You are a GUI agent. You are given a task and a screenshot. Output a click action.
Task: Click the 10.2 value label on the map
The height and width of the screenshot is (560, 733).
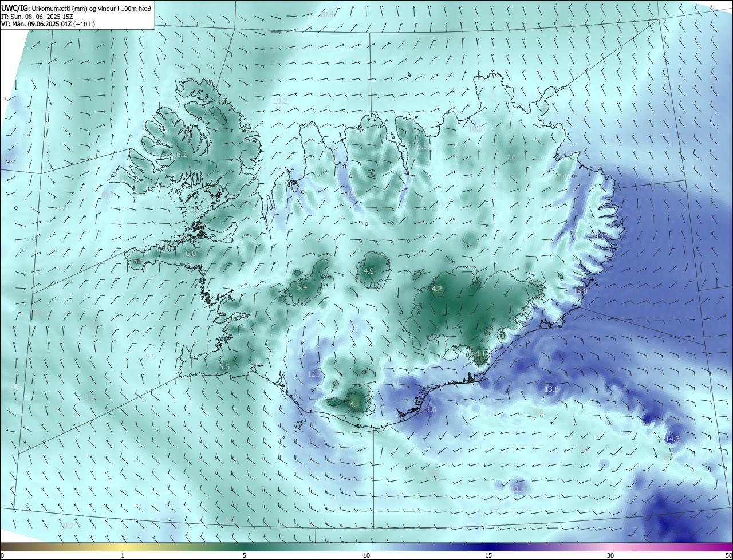pyautogui.click(x=280, y=101)
